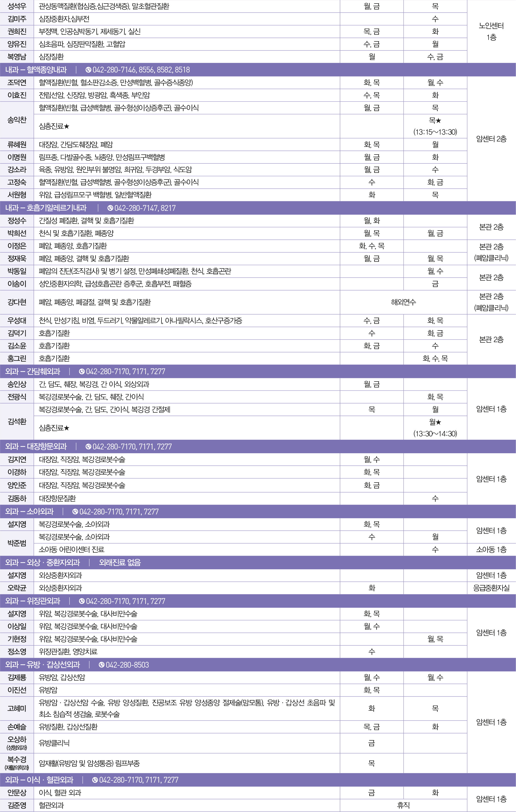Click phone icon in 대장항문외과 header
Image resolution: width=516 pixels, height=812 pixels.
coord(88,446)
